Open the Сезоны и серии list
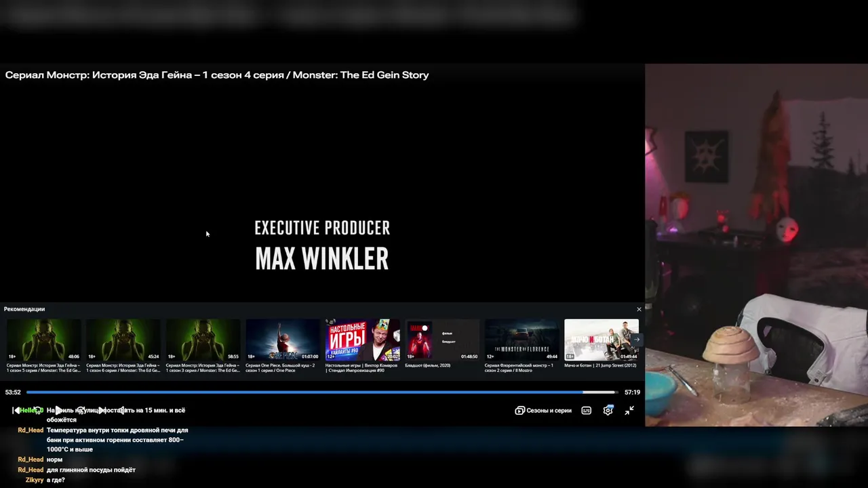 [x=543, y=410]
